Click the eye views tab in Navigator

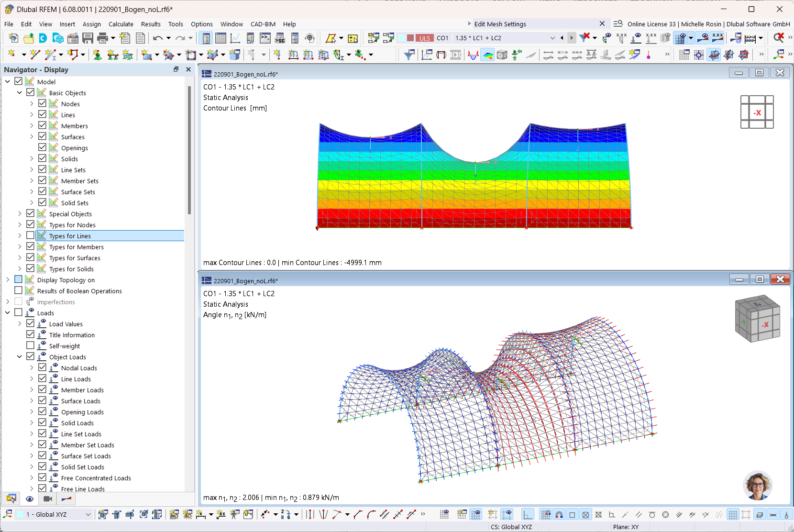(x=30, y=499)
